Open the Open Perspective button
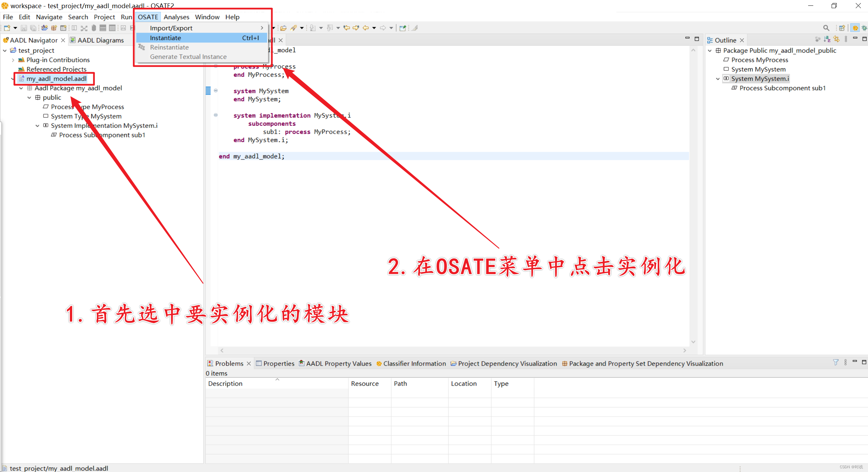 (842, 28)
